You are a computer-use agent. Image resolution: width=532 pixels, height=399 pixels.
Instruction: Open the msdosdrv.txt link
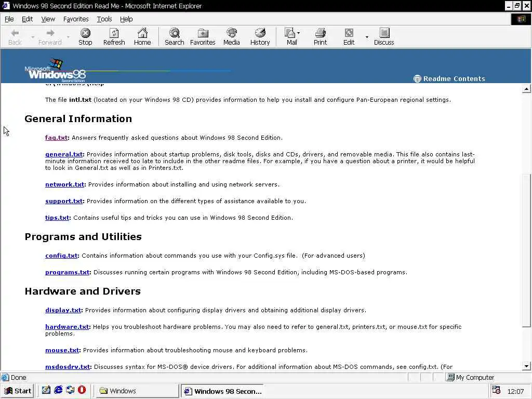(68, 367)
